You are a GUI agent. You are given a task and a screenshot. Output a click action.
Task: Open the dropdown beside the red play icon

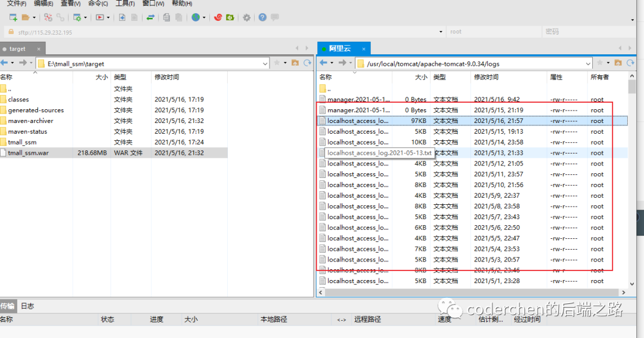coord(109,18)
